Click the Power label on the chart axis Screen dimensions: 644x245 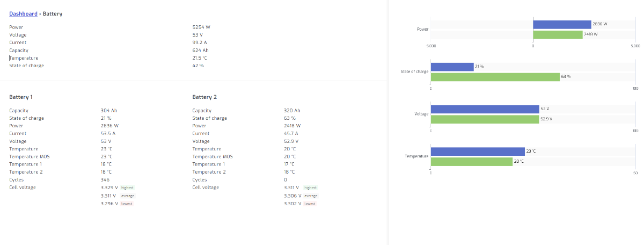(422, 29)
